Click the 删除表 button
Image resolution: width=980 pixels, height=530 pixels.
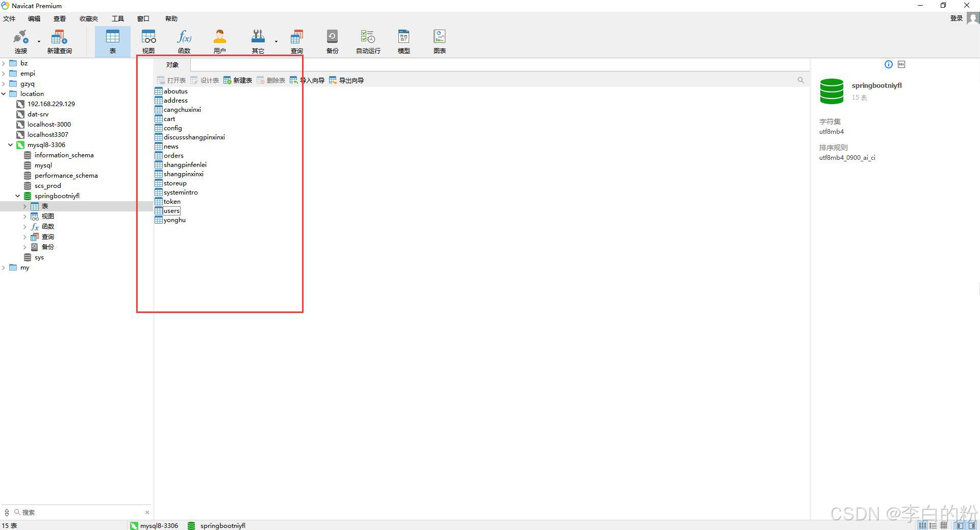271,80
